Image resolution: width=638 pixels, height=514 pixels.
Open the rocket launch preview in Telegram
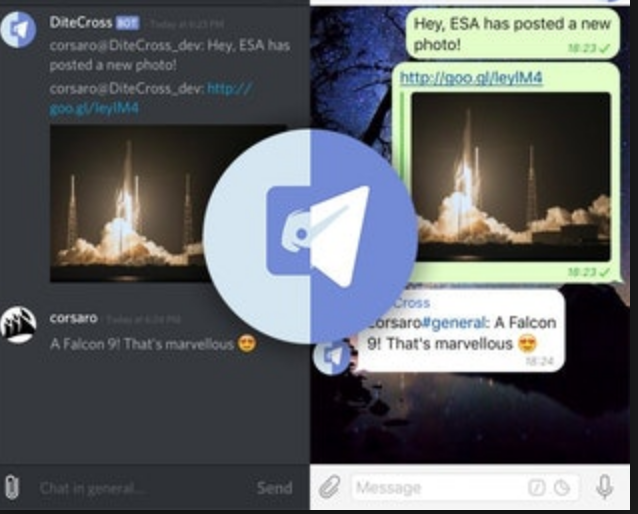(x=511, y=177)
